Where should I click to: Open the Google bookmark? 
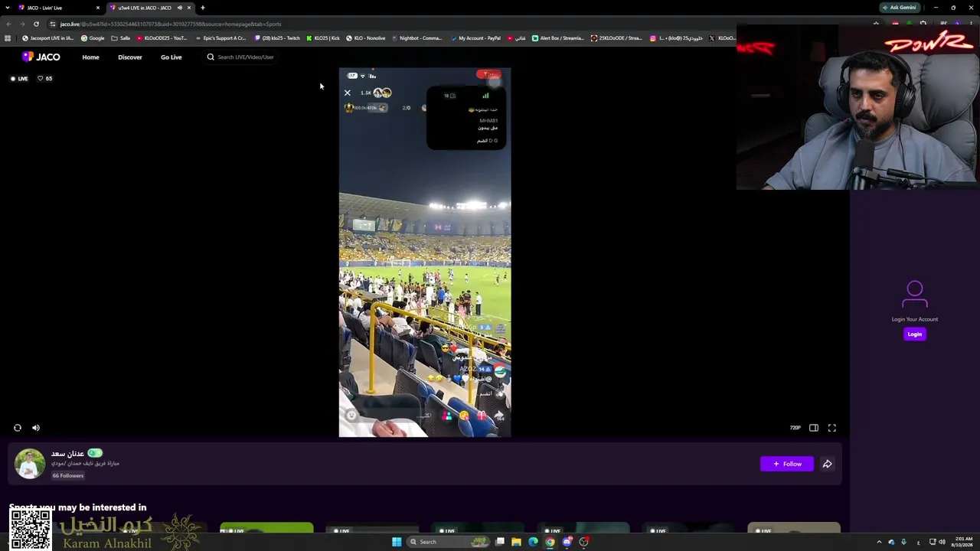[x=93, y=38]
